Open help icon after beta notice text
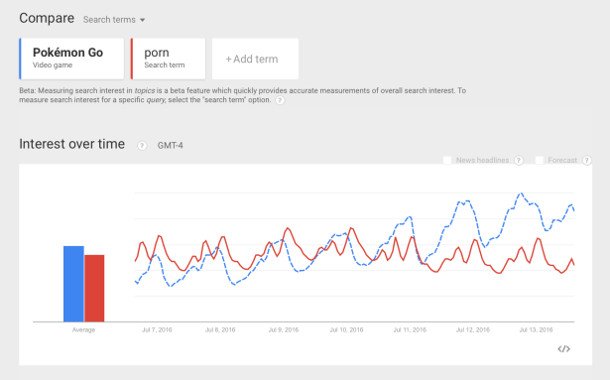The image size is (610, 380). 280,100
